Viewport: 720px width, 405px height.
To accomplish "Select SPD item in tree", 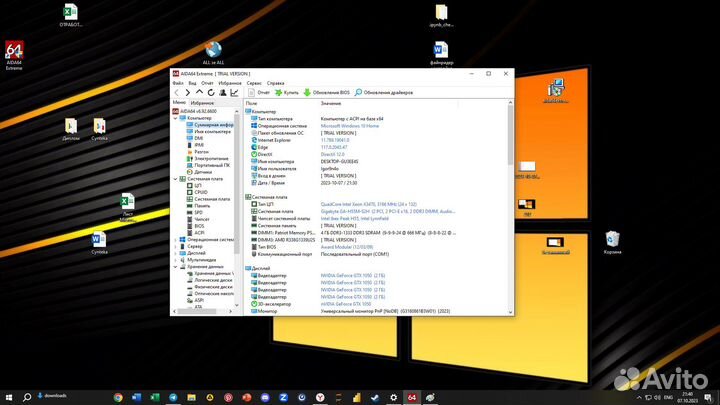I will tap(195, 213).
